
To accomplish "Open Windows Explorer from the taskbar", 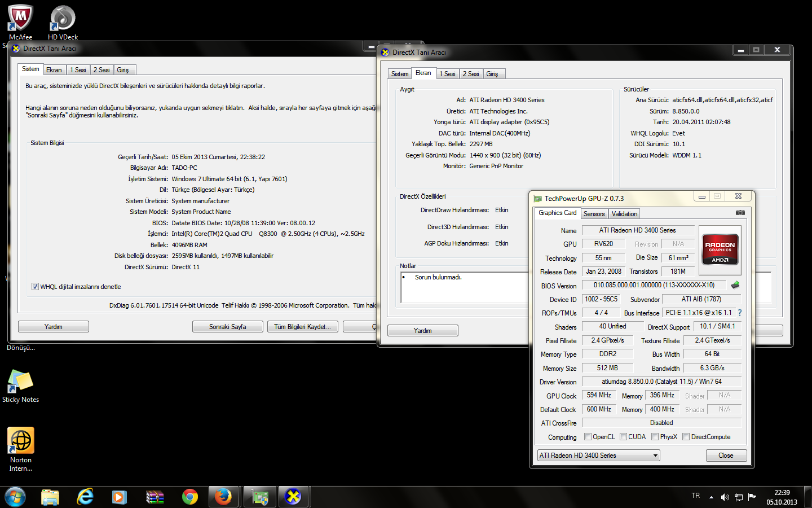I will pyautogui.click(x=50, y=497).
